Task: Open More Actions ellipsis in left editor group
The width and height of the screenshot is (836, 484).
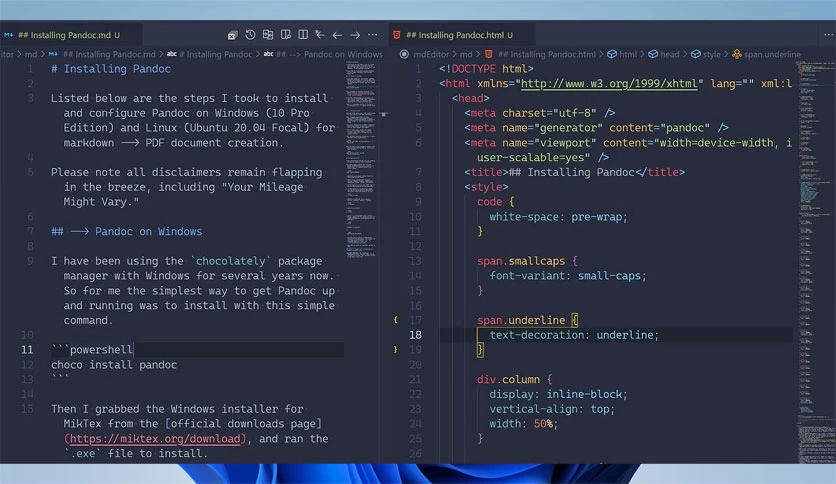Action: (x=373, y=35)
